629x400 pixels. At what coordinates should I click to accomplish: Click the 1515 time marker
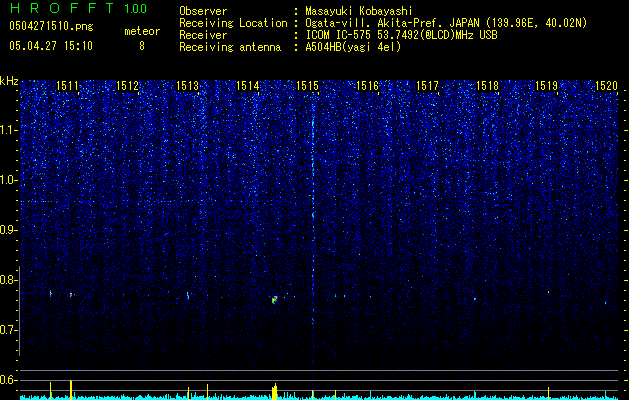tap(307, 85)
